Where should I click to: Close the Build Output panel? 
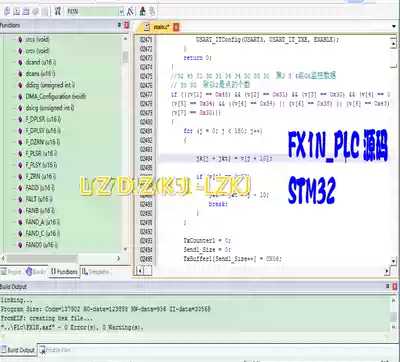coord(395,286)
